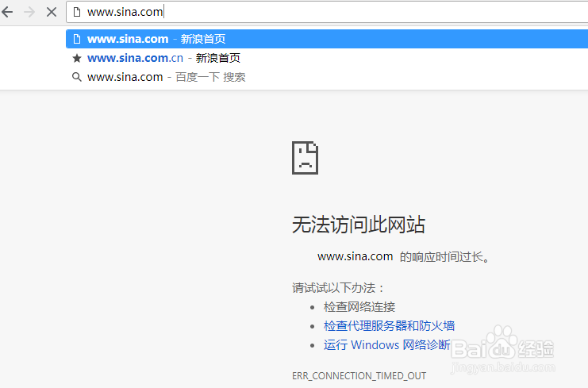The image size is (588, 388).
Task: Select the bookmarked www.sina.com.cn suggestion
Action: pyautogui.click(x=327, y=58)
